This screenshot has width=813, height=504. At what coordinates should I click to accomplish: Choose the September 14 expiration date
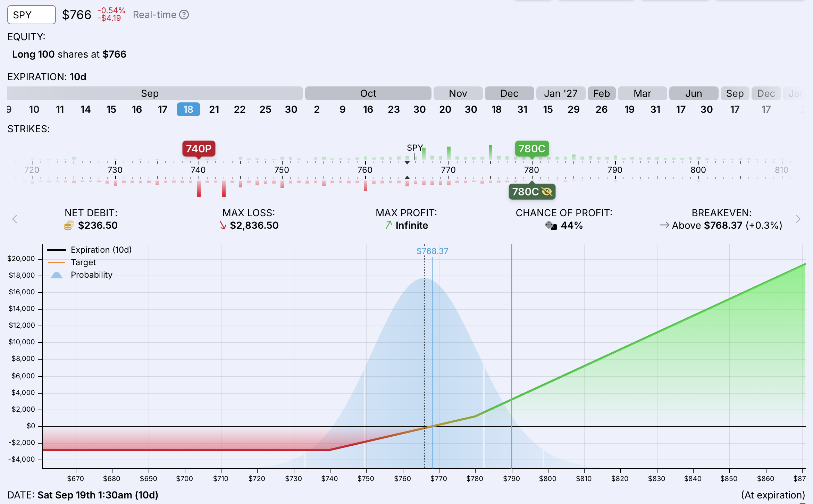click(x=85, y=109)
